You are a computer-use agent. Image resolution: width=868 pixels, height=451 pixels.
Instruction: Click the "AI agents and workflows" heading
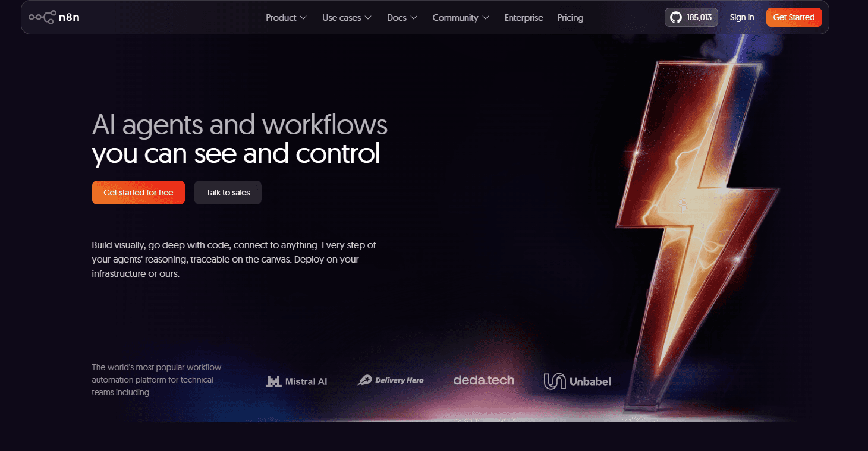(x=240, y=125)
